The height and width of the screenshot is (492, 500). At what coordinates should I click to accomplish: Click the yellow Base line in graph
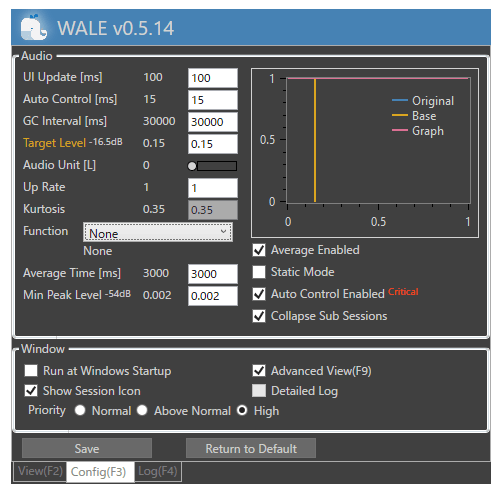(x=315, y=140)
